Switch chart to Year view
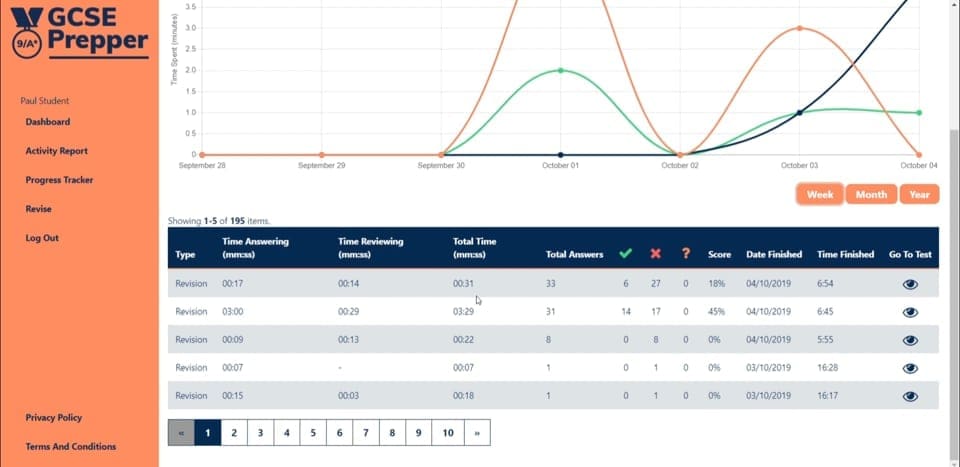Screen dimensions: 960x467 point(919,195)
